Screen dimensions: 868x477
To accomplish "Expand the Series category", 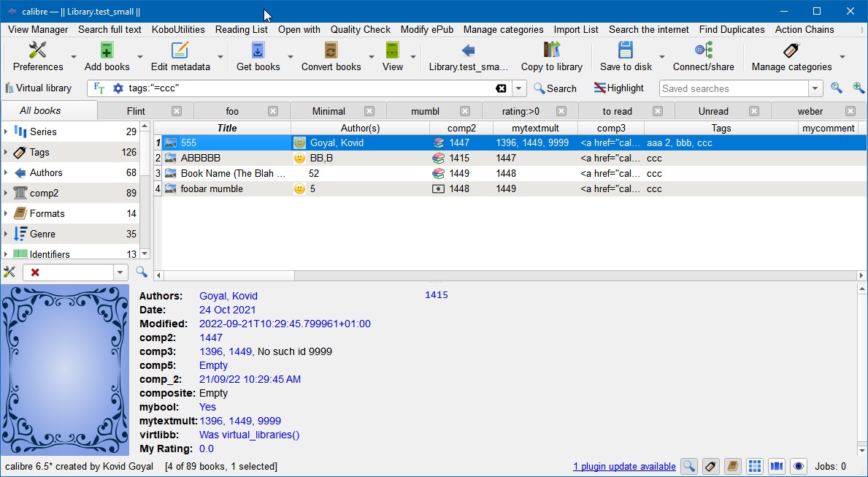I will (6, 131).
